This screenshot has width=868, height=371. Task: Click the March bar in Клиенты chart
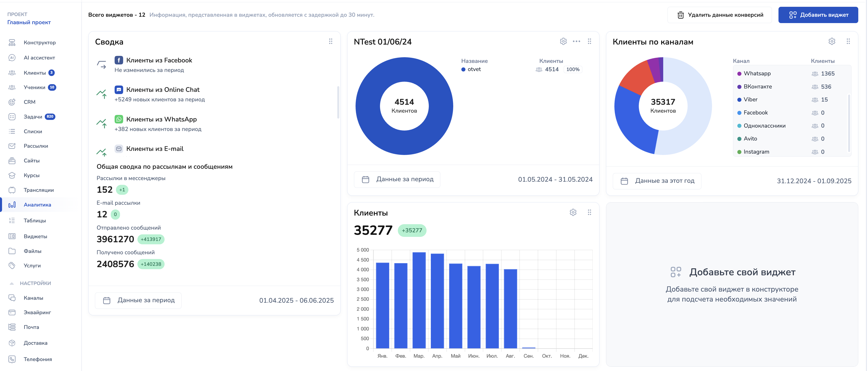(419, 300)
